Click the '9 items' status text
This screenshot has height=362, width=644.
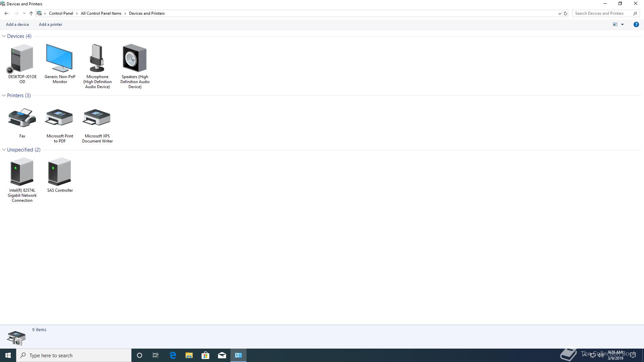[x=39, y=330]
